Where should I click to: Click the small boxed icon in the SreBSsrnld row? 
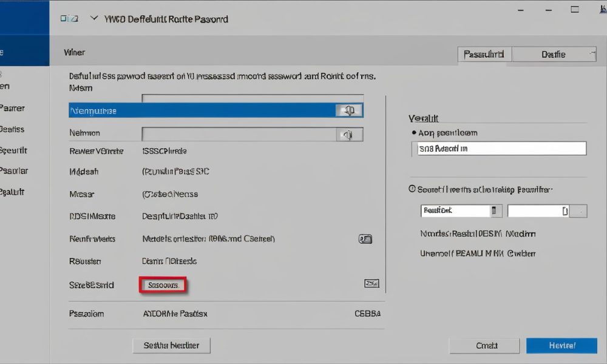coord(371,283)
